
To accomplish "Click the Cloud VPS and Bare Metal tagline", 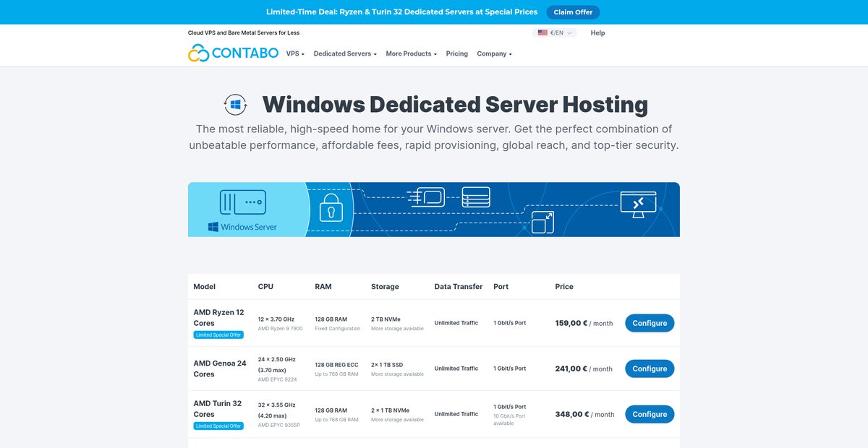I will (244, 33).
